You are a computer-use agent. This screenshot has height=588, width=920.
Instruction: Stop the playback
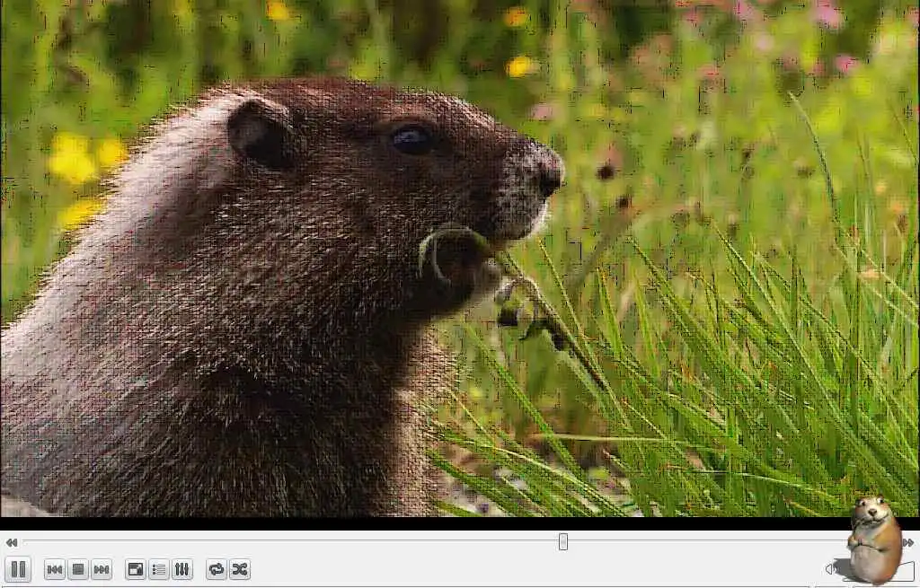tap(78, 569)
